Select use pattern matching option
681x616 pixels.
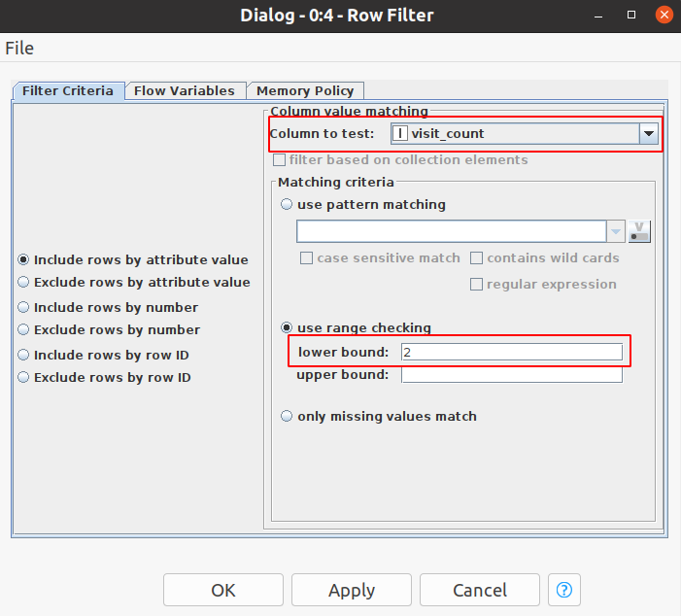(x=287, y=204)
